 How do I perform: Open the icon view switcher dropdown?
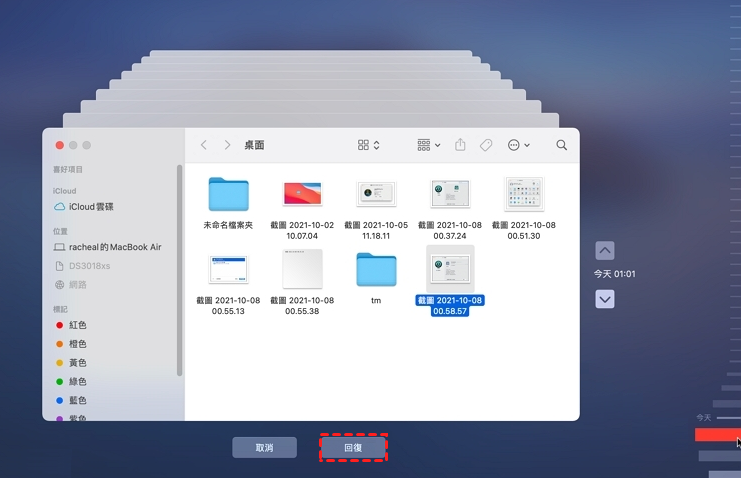click(368, 145)
